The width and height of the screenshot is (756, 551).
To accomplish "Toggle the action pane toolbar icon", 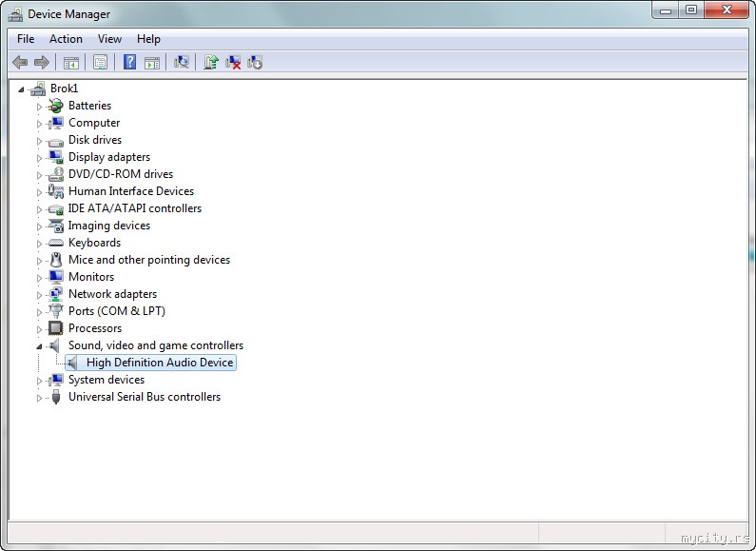I will [x=152, y=62].
